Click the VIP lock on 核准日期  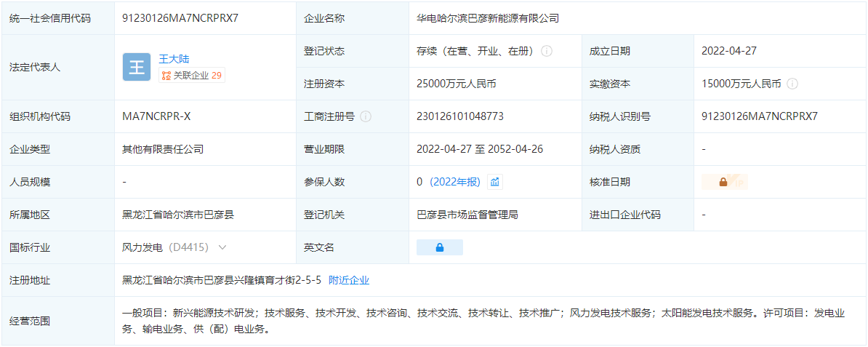(724, 182)
